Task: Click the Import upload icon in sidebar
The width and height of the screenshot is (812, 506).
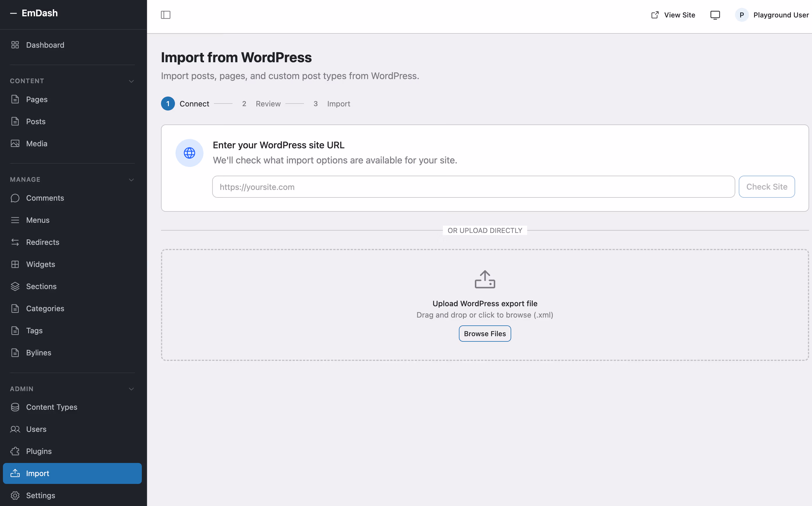Action: (x=15, y=473)
